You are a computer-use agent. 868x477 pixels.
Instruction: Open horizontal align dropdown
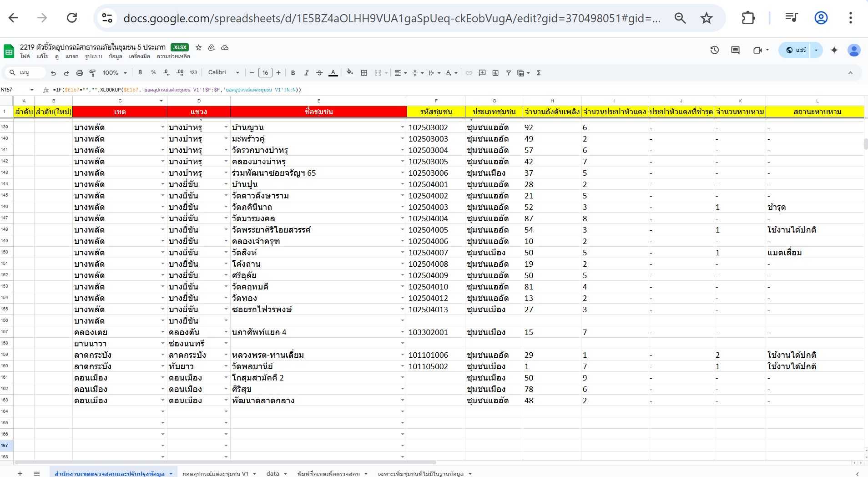[400, 73]
